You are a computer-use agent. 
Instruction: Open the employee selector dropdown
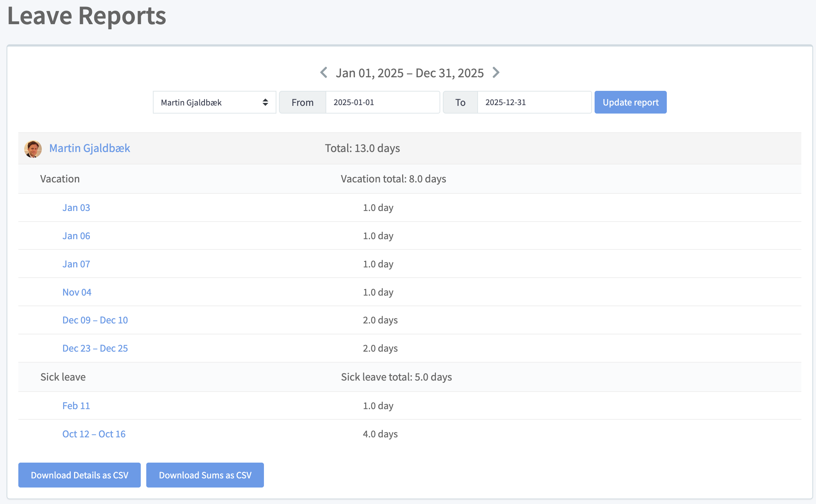pyautogui.click(x=214, y=103)
